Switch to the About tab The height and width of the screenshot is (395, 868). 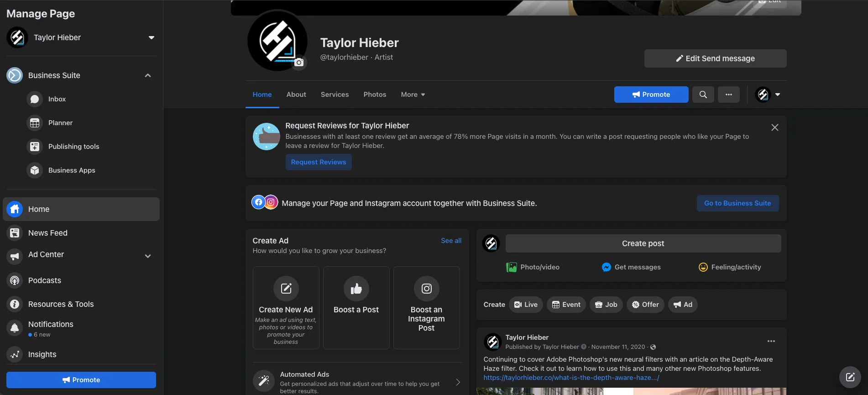pos(296,95)
